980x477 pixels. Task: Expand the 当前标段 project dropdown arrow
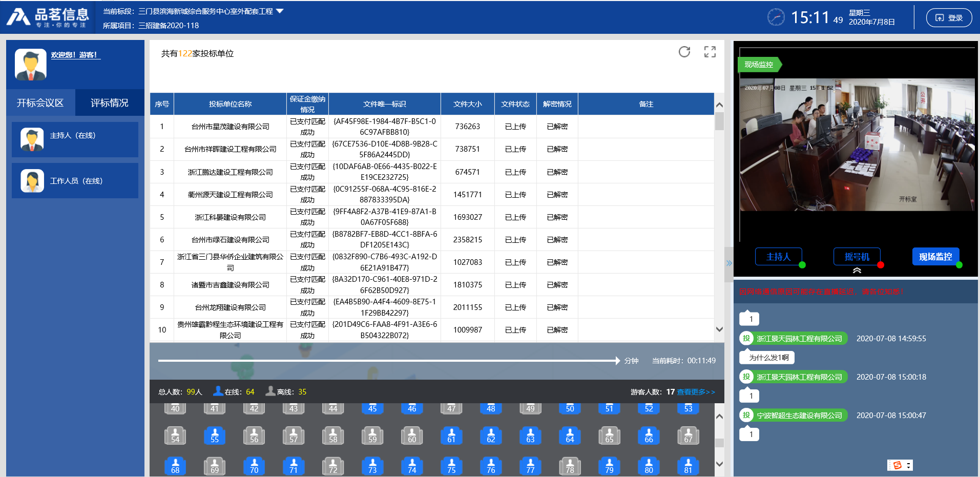tap(280, 11)
